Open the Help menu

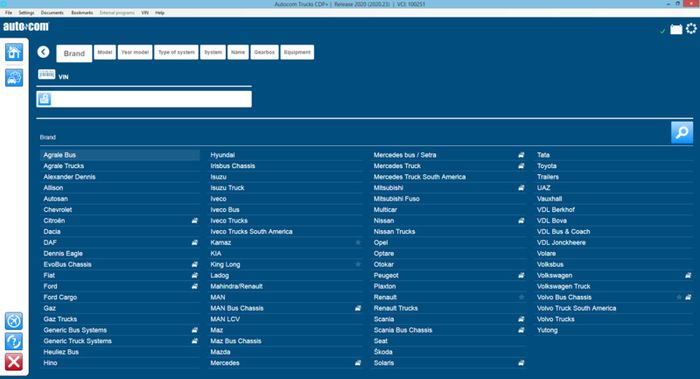point(160,13)
